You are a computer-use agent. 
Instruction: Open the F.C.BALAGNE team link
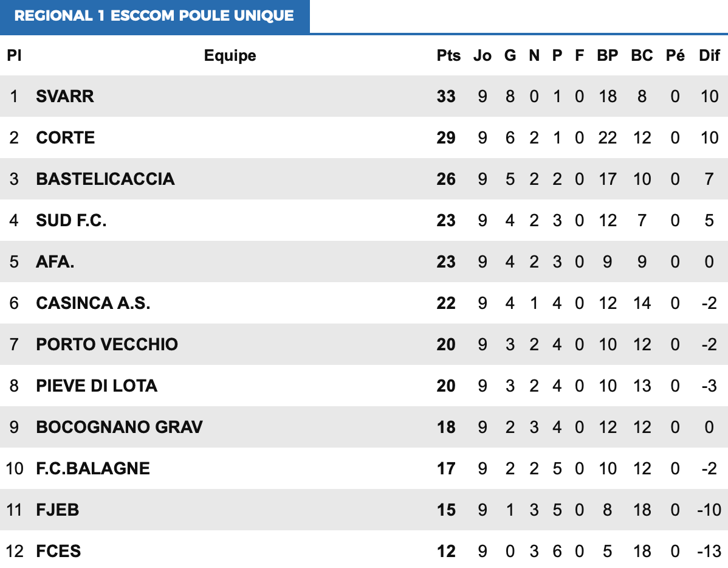pyautogui.click(x=93, y=468)
